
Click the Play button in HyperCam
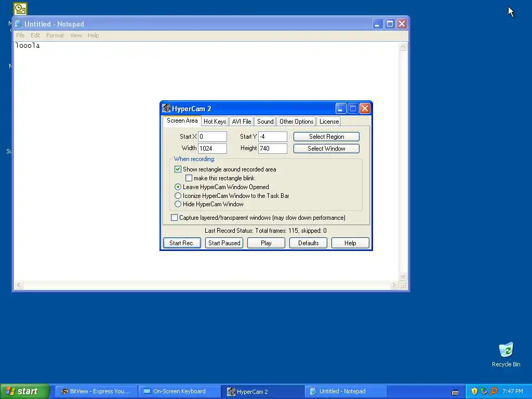tap(266, 243)
